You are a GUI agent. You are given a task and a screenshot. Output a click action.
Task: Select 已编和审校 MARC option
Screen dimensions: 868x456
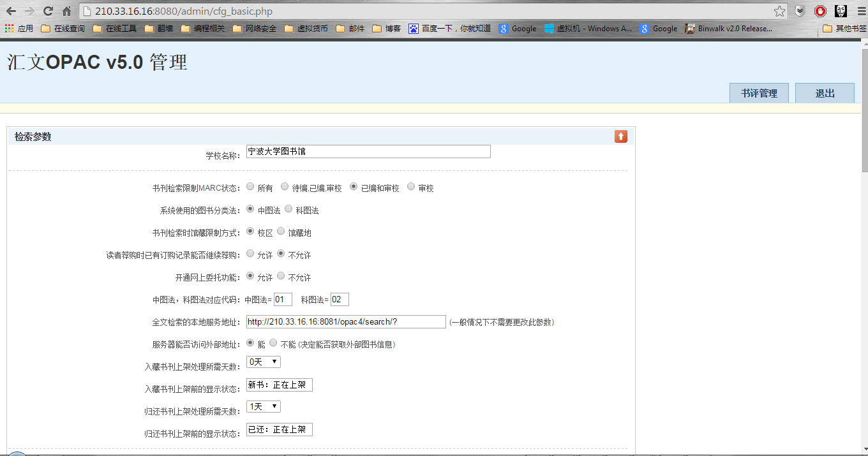[x=354, y=187]
